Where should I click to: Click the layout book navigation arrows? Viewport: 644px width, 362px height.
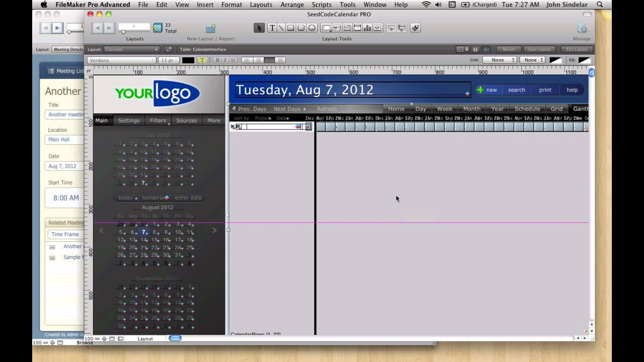point(103,28)
